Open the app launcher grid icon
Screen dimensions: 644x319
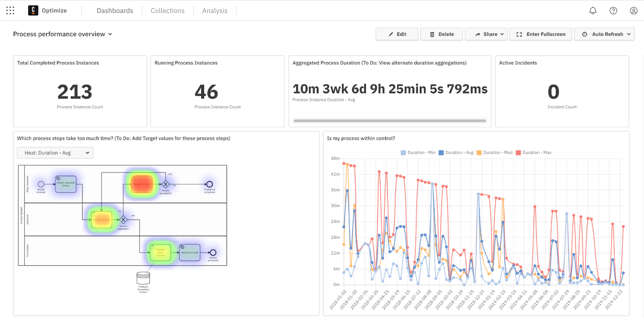click(10, 10)
